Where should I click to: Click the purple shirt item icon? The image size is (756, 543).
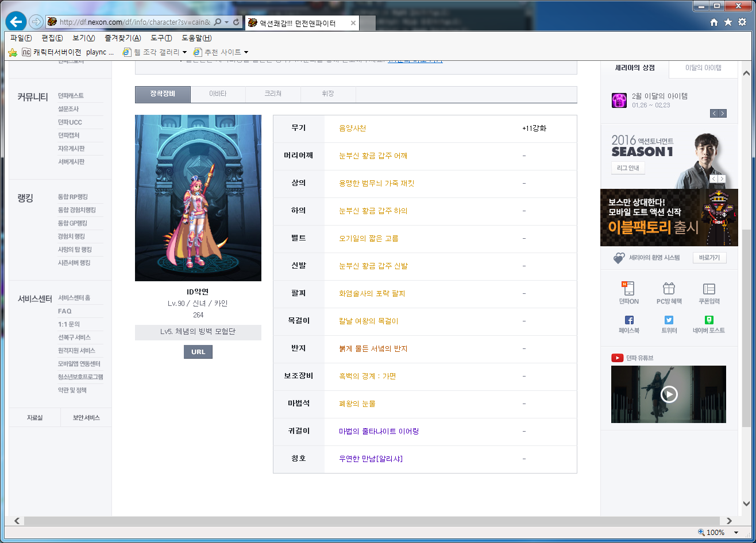coord(619,100)
